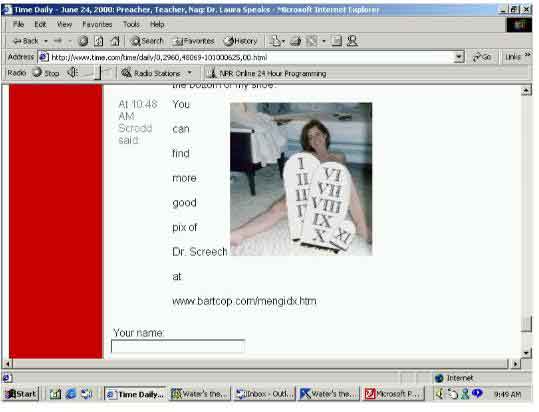Open Messenger via the person icon
Screen dimensions: 539x412
pos(352,41)
